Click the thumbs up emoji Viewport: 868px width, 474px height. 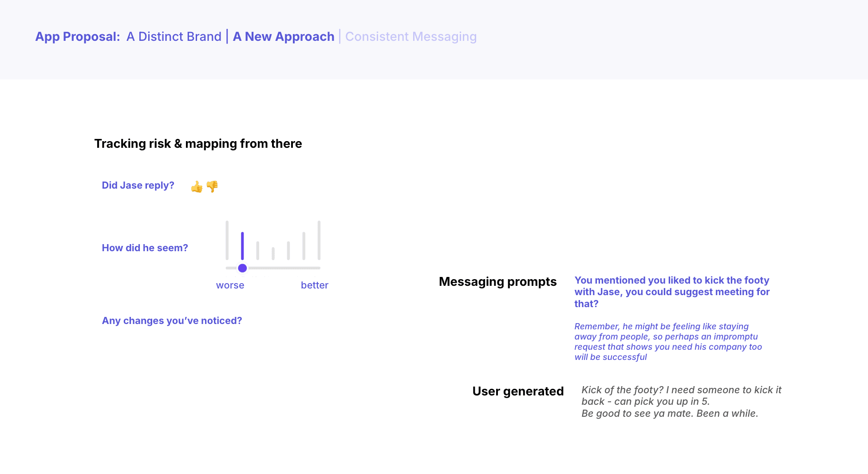[197, 187]
